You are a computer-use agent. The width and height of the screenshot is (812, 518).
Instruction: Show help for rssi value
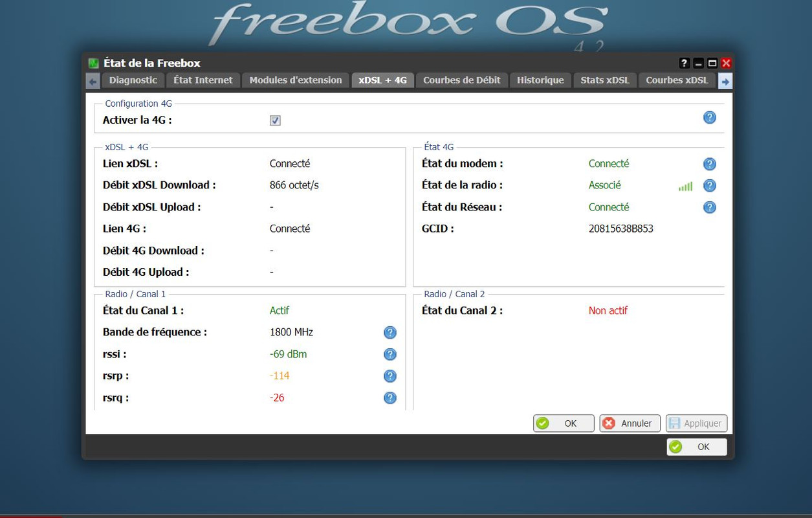390,354
